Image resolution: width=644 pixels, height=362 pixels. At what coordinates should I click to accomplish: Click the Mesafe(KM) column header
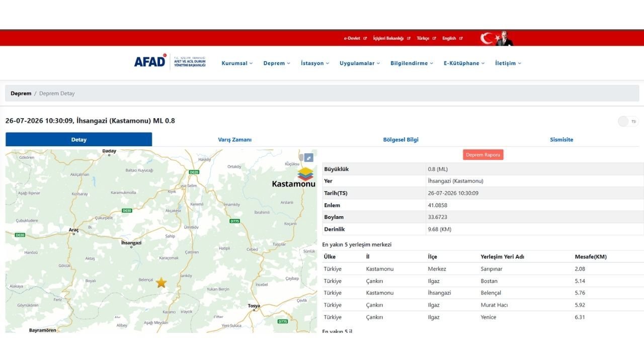pyautogui.click(x=591, y=257)
